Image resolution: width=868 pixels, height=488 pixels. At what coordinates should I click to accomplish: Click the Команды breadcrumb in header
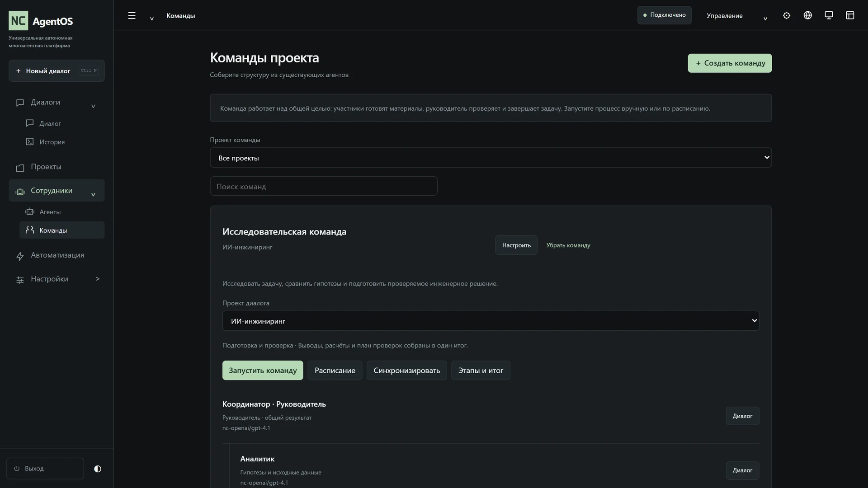pyautogui.click(x=181, y=16)
